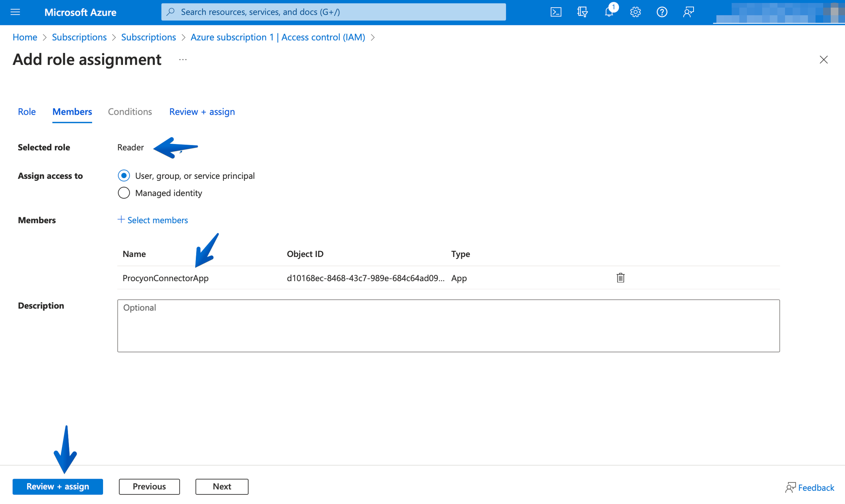This screenshot has width=845, height=504.
Task: Expand the Azure subscription 1 breadcrumb chevron
Action: point(373,37)
